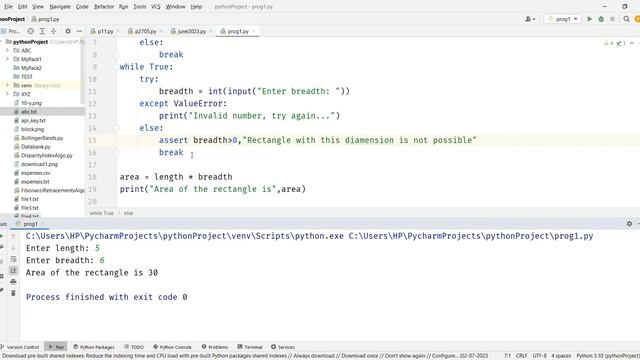The width and height of the screenshot is (640, 360).
Task: Start debugging with the bug icon
Action: (601, 19)
